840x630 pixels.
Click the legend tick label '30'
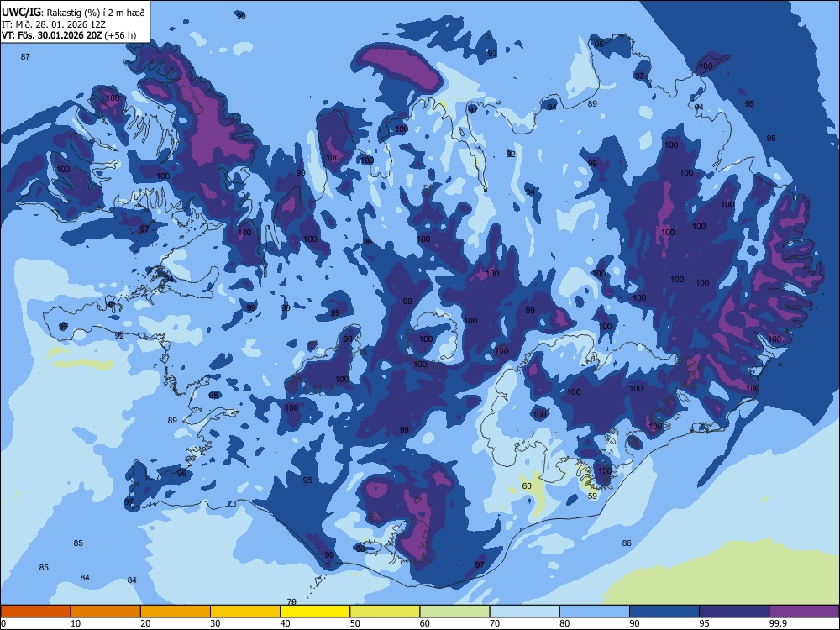215,623
